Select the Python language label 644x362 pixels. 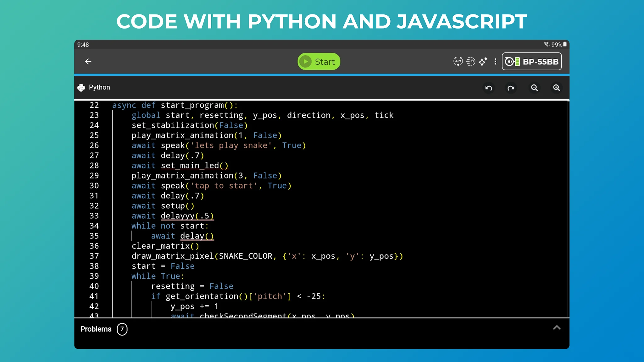click(99, 87)
